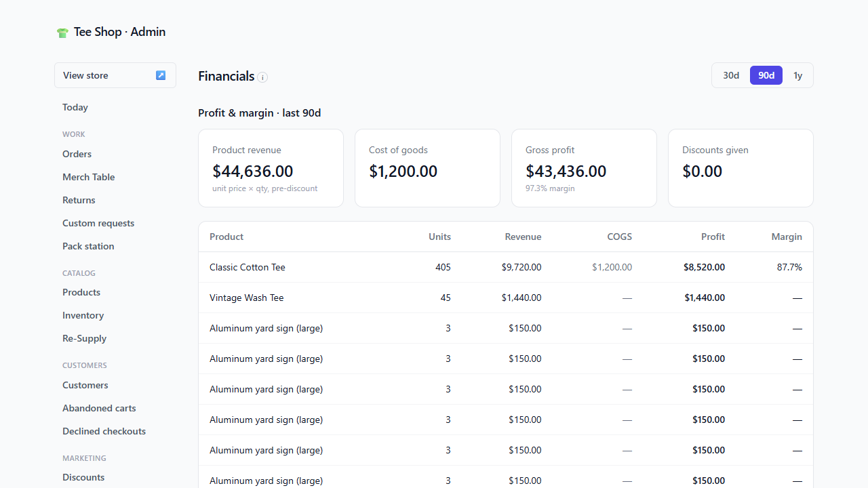Click the Cost of goods card

click(x=427, y=168)
